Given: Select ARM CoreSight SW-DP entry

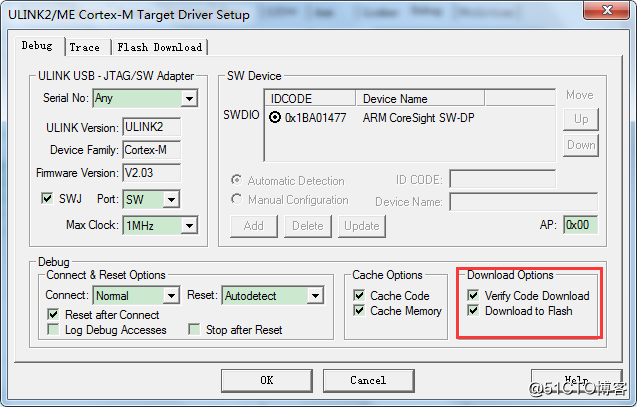Looking at the screenshot, I should 418,118.
